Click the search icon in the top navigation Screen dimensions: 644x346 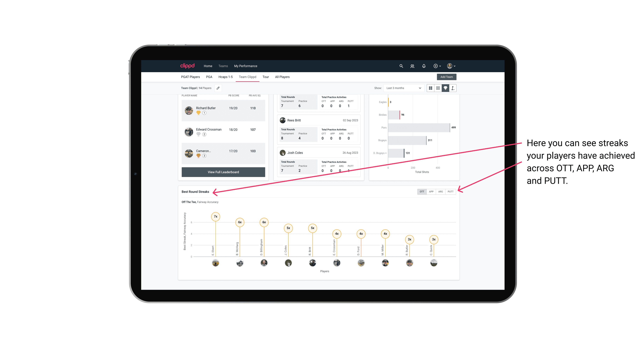(401, 66)
